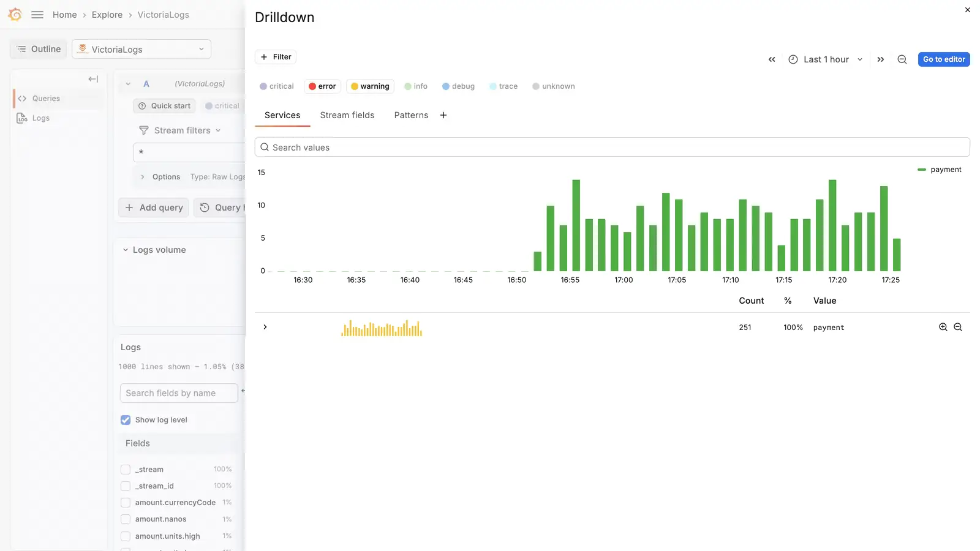Switch to the Patterns tab
This screenshot has width=980, height=551.
click(x=411, y=115)
